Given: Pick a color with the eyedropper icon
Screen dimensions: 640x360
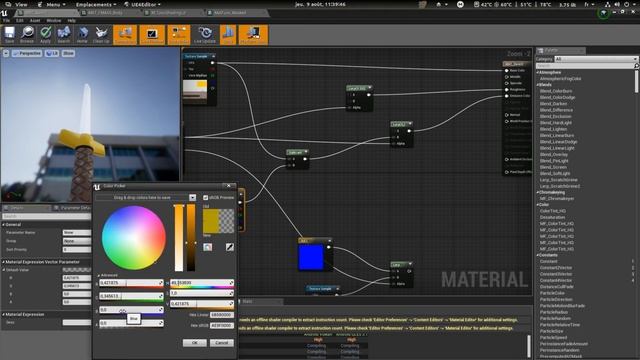Looking at the screenshot, I should [230, 247].
